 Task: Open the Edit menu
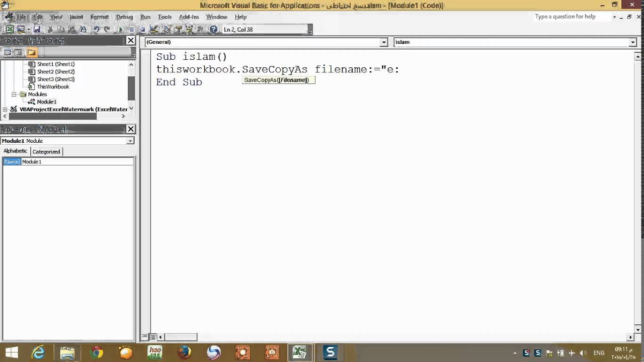point(38,17)
